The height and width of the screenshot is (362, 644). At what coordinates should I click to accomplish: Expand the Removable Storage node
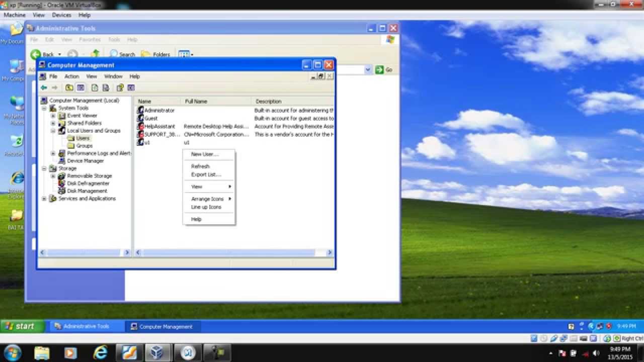(x=53, y=176)
